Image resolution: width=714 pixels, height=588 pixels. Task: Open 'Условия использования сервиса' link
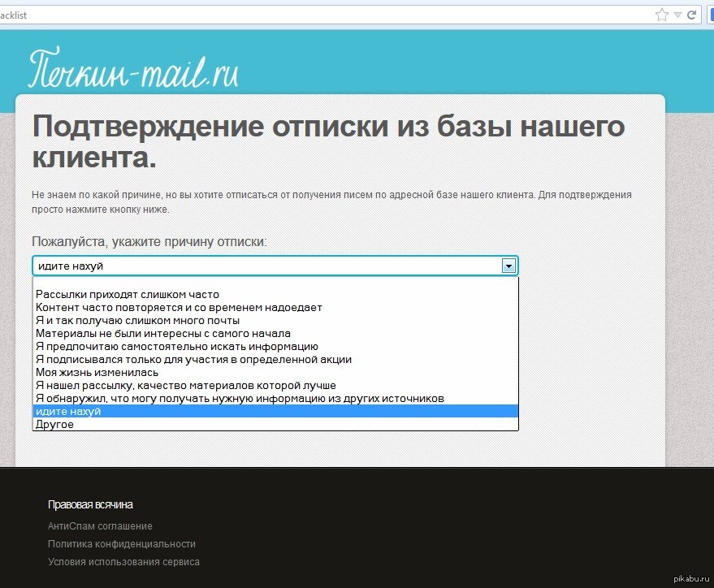pos(123,562)
